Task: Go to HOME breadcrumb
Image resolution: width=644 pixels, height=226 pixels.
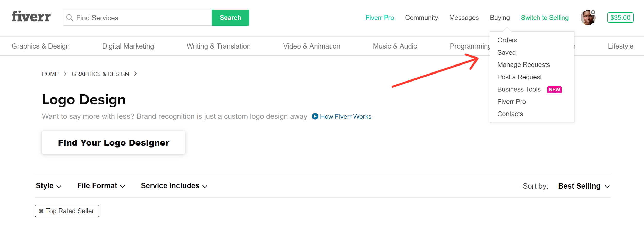Action: (50, 74)
